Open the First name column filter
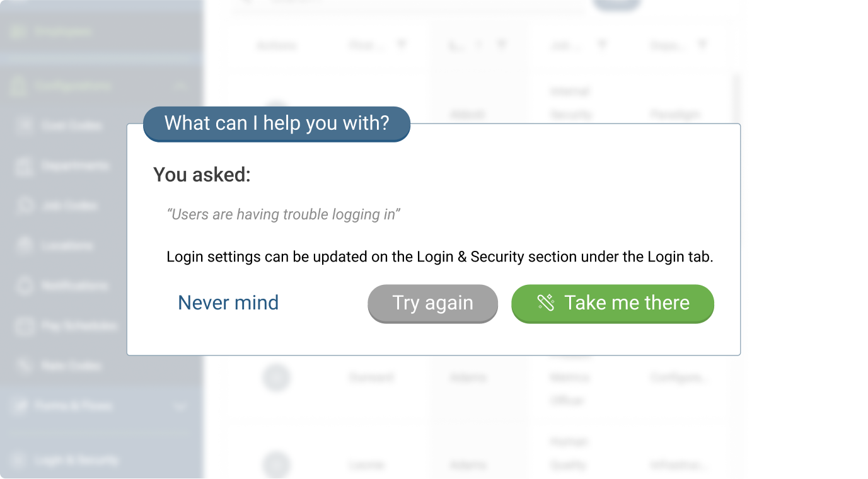The image size is (868, 479). click(x=402, y=45)
